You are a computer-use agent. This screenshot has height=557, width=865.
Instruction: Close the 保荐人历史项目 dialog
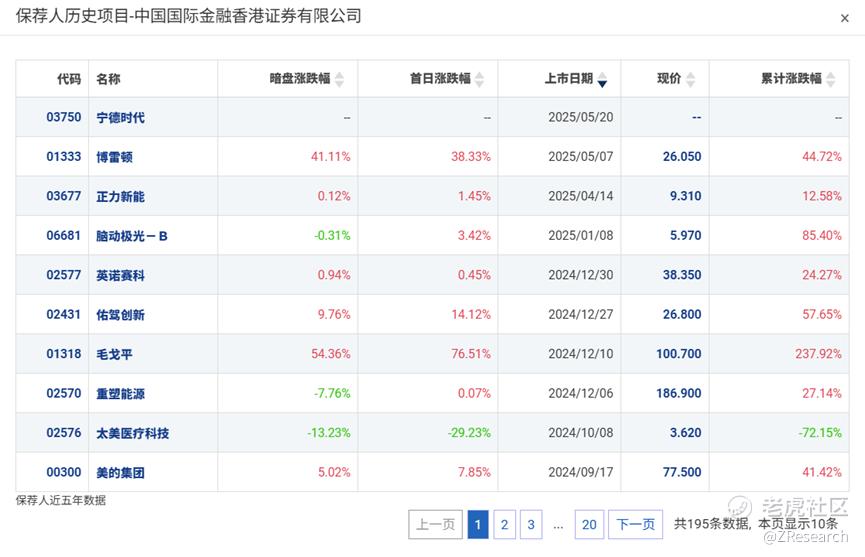point(844,18)
